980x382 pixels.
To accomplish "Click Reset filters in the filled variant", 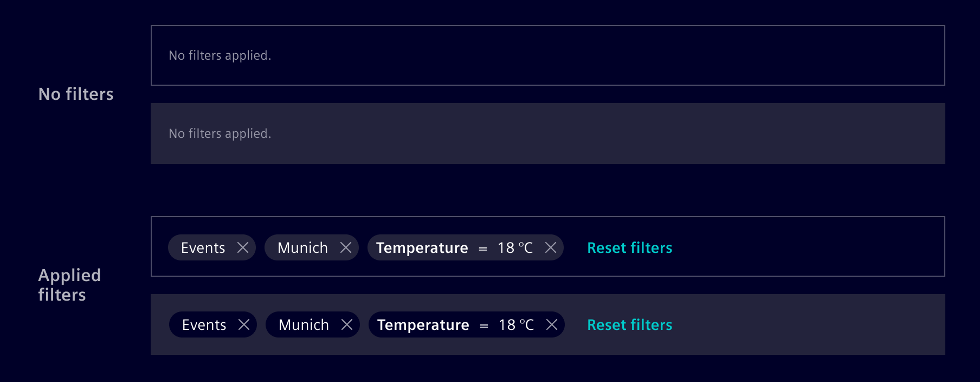I will [629, 324].
